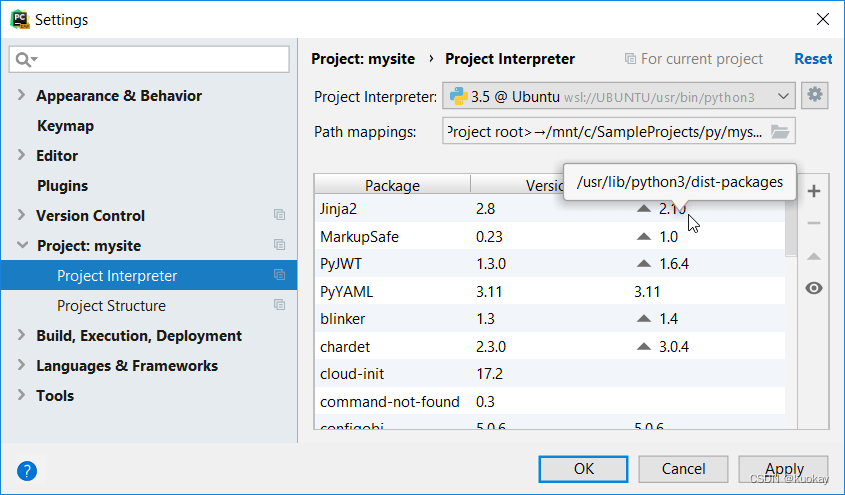
Task: Click the upgrade package arrow icon
Action: [814, 256]
